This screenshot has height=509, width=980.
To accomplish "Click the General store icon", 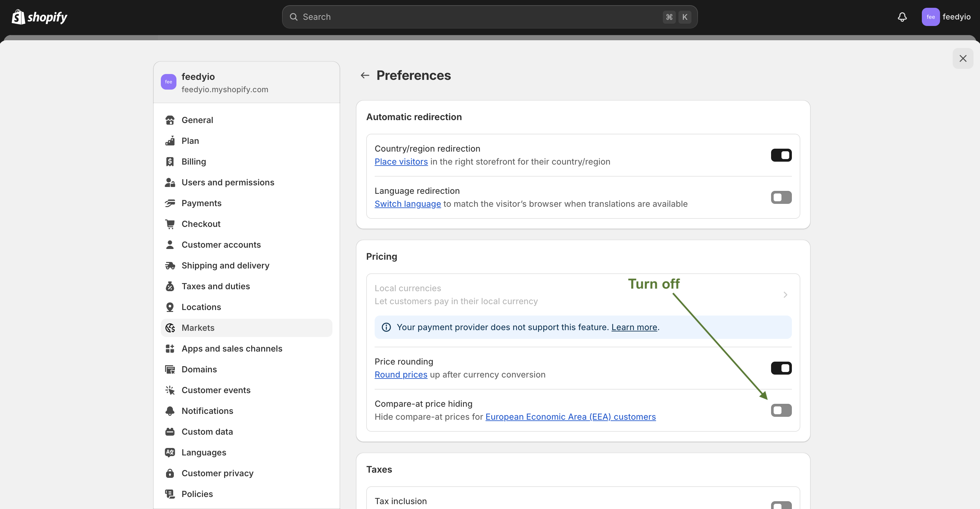I will [170, 120].
